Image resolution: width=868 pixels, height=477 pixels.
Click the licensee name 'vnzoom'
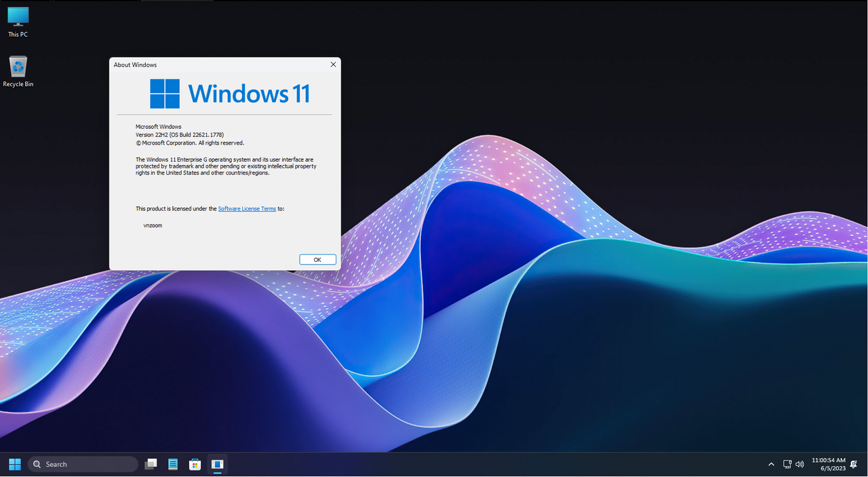click(153, 225)
